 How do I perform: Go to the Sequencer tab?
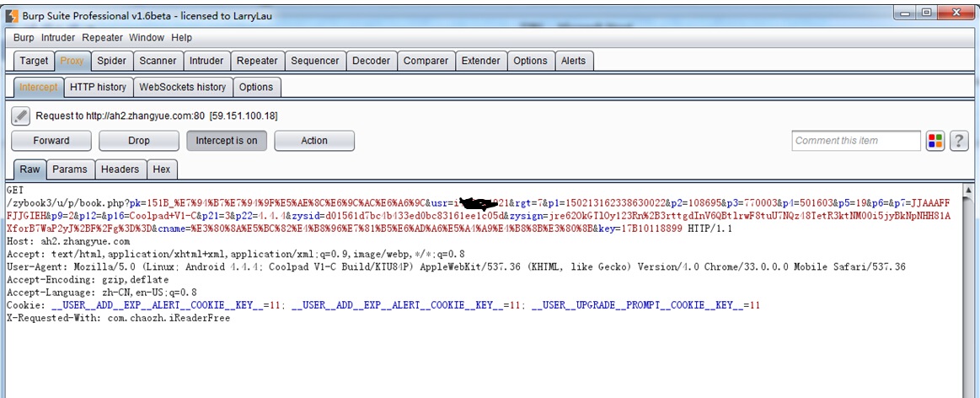point(315,61)
